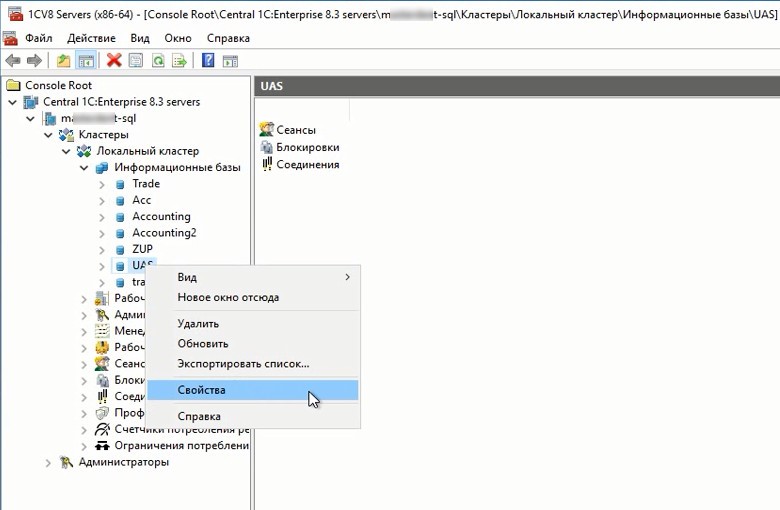
Task: Select the Блокировки text in right pane
Action: [307, 147]
